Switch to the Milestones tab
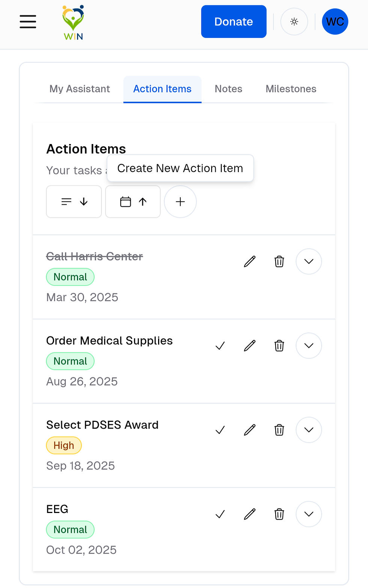The height and width of the screenshot is (588, 368). point(291,89)
